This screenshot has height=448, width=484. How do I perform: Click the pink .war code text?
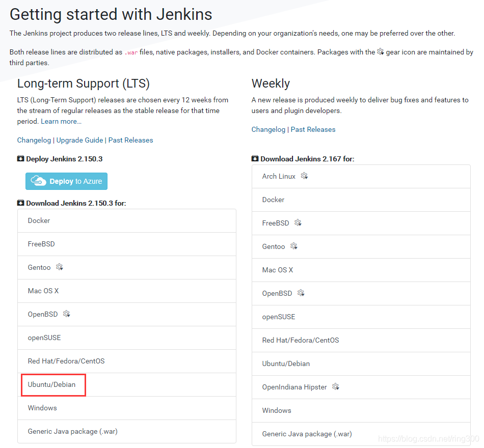pos(131,52)
